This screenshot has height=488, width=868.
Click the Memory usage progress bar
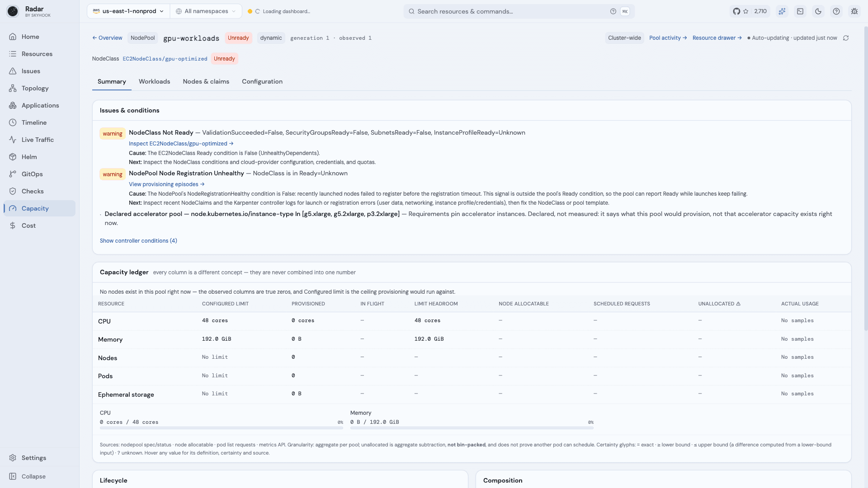(472, 427)
